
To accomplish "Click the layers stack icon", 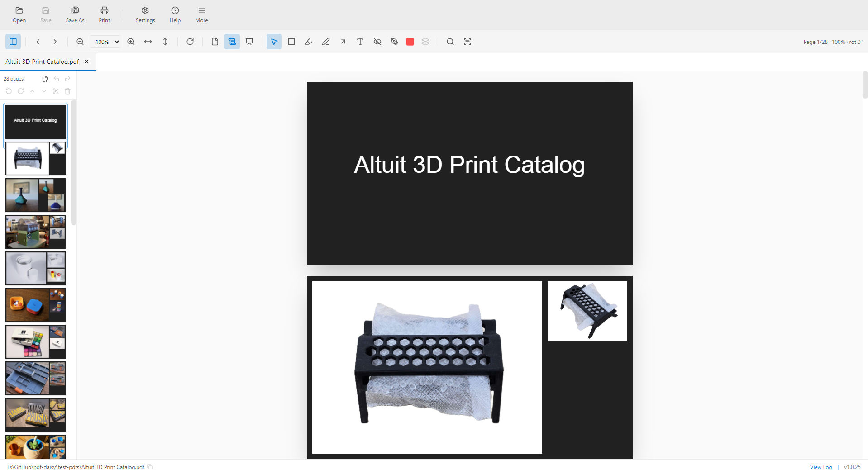I will point(425,42).
